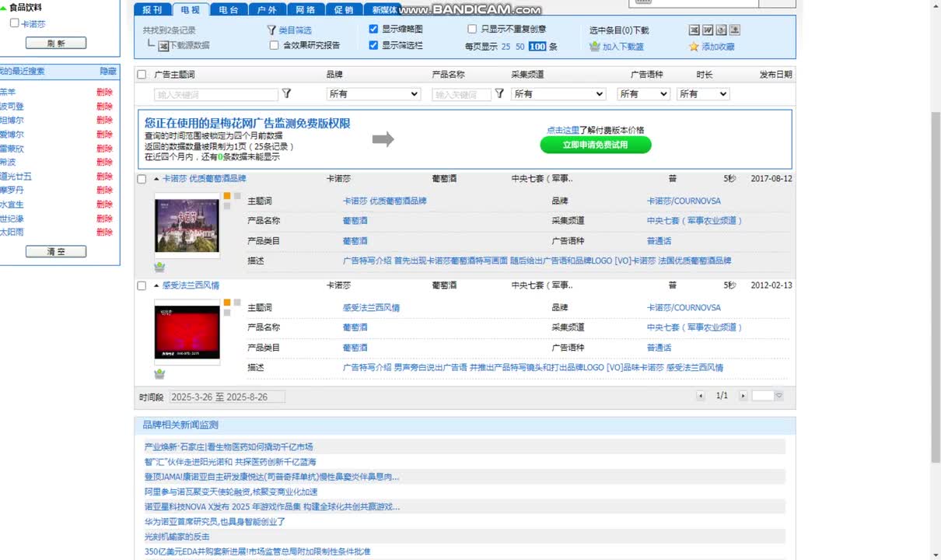
Task: Open the 时长 filter dropdown
Action: tap(703, 93)
